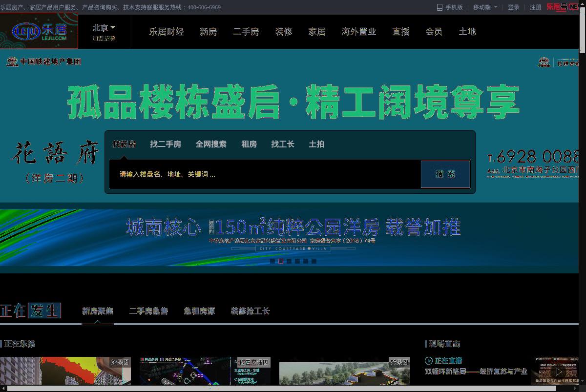Expand the 移动端 dropdown
586x392 pixels.
coord(485,7)
